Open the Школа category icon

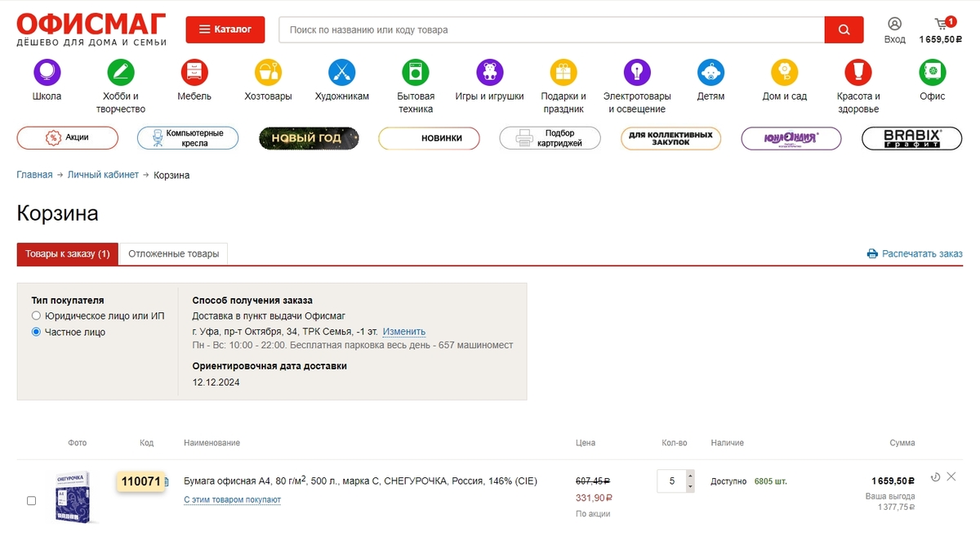click(x=47, y=73)
